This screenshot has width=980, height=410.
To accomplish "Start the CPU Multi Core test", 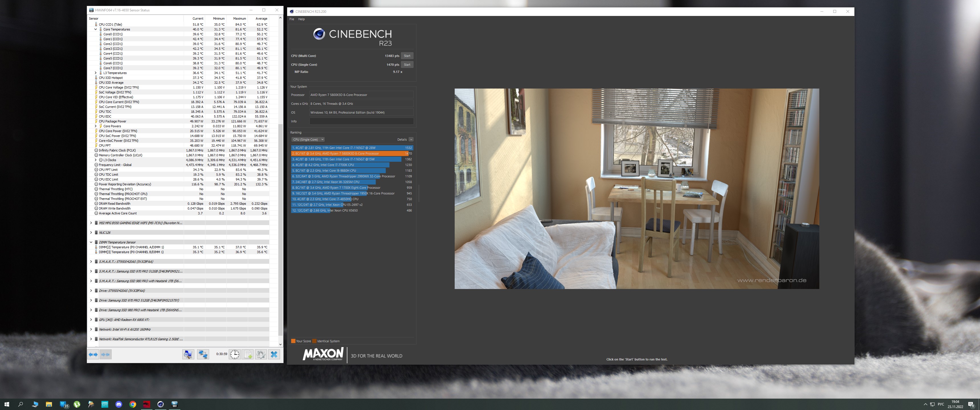I will [x=407, y=56].
